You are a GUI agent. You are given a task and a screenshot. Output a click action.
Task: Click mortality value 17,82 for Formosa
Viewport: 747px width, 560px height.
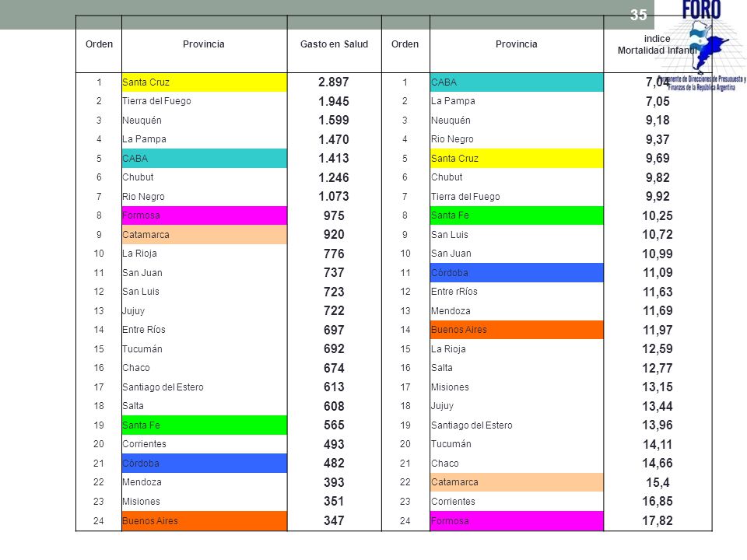point(658,520)
